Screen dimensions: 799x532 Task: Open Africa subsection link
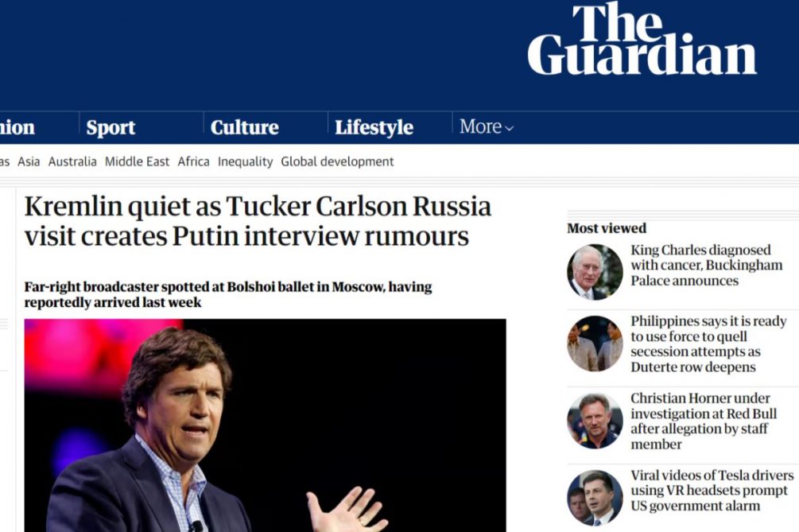pyautogui.click(x=193, y=161)
